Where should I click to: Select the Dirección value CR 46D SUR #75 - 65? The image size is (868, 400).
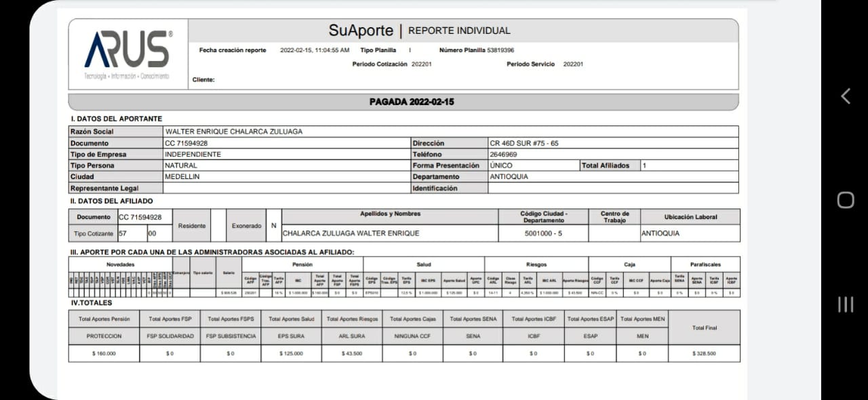[x=524, y=143]
